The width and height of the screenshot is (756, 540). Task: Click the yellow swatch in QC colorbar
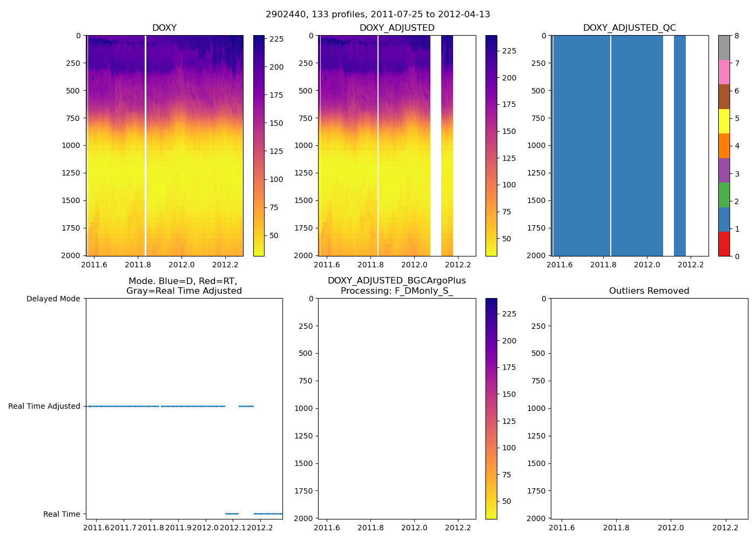coord(724,121)
